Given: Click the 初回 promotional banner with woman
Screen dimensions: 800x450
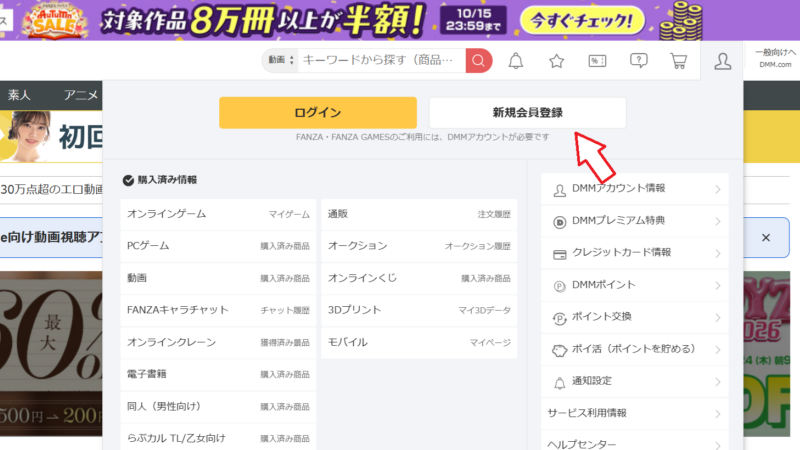Looking at the screenshot, I should click(51, 136).
